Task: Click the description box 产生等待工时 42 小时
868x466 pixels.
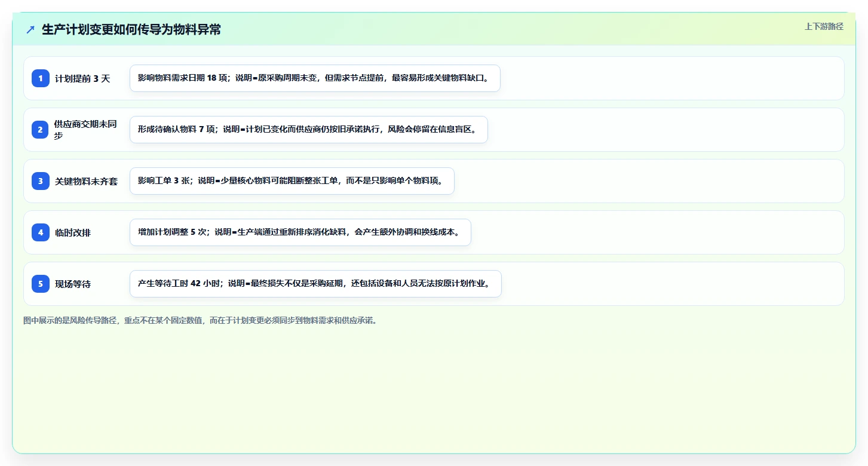Action: [315, 284]
